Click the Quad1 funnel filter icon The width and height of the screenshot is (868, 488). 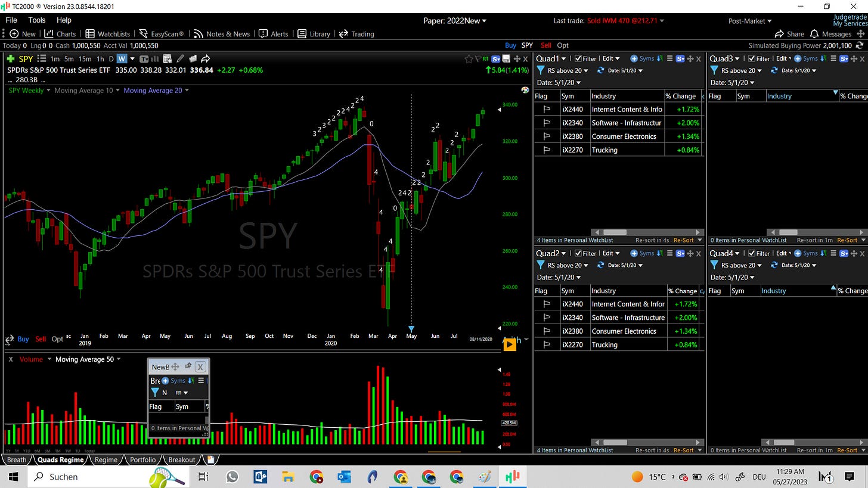point(541,70)
